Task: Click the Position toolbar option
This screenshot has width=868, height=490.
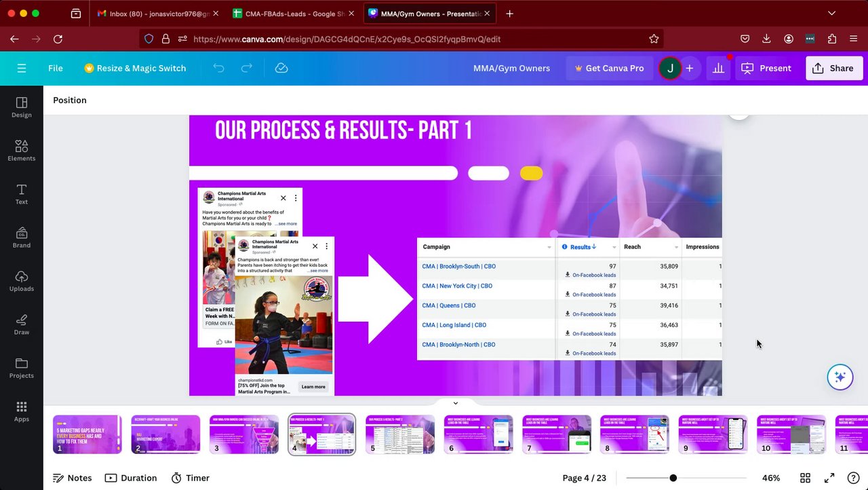Action: [x=70, y=100]
